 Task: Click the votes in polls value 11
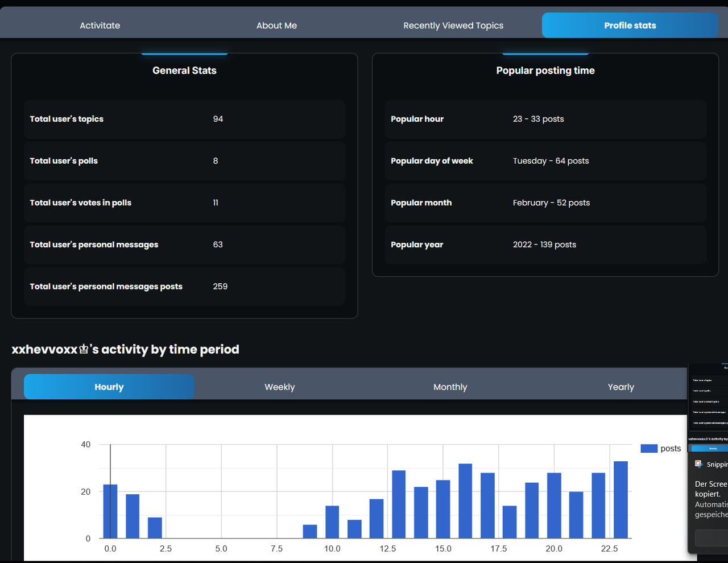[x=216, y=202]
